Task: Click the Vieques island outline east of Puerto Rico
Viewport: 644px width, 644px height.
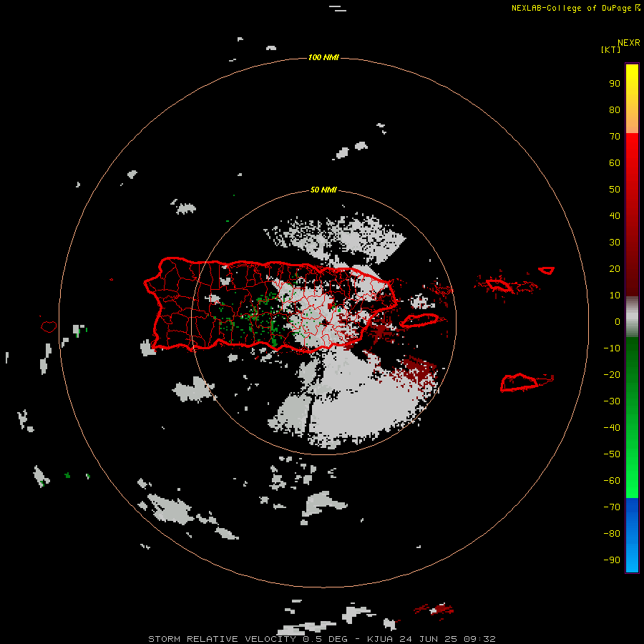Action: (x=419, y=321)
